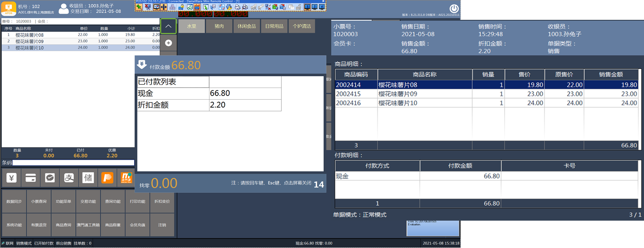Click into the 条码 barcode input field
Screen dimensions: 644x248
pyautogui.click(x=73, y=163)
